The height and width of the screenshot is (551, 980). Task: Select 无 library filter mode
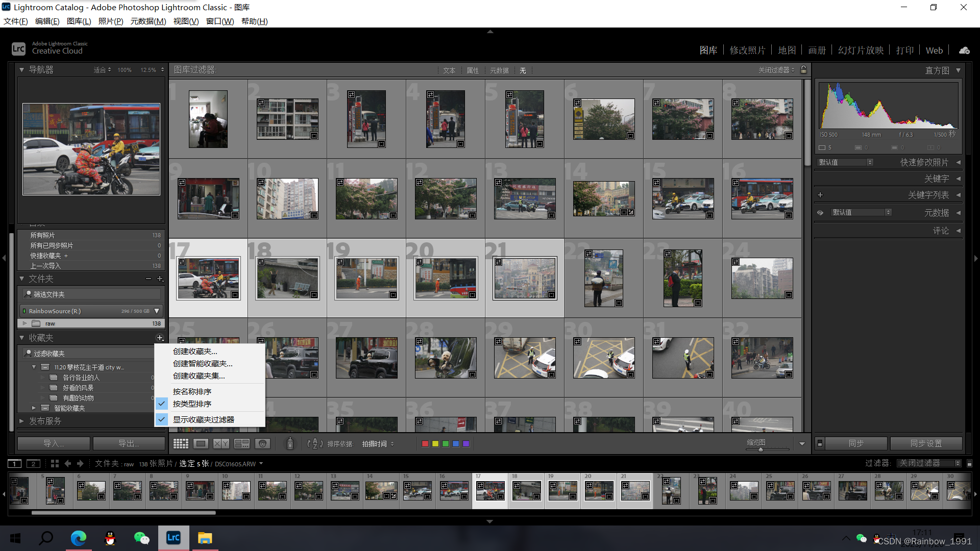[x=523, y=70]
